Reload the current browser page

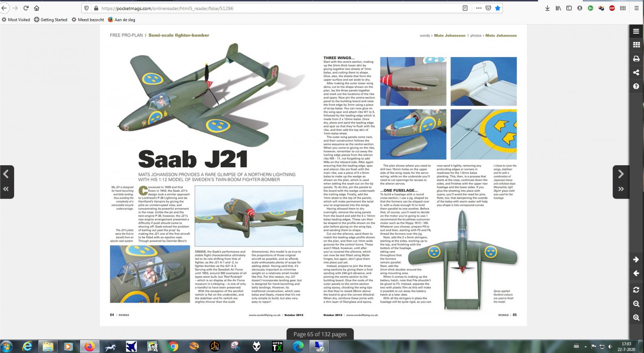point(26,8)
